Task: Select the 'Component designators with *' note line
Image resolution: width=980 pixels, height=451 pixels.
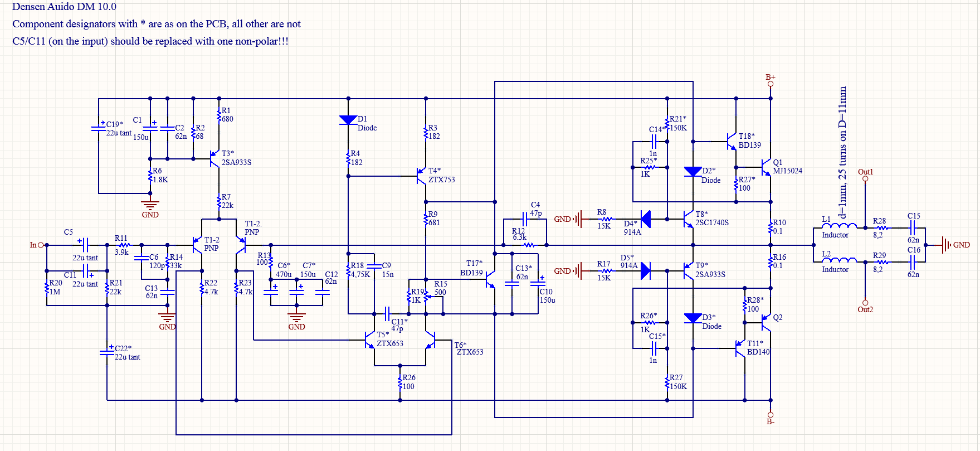Action: 156,24
